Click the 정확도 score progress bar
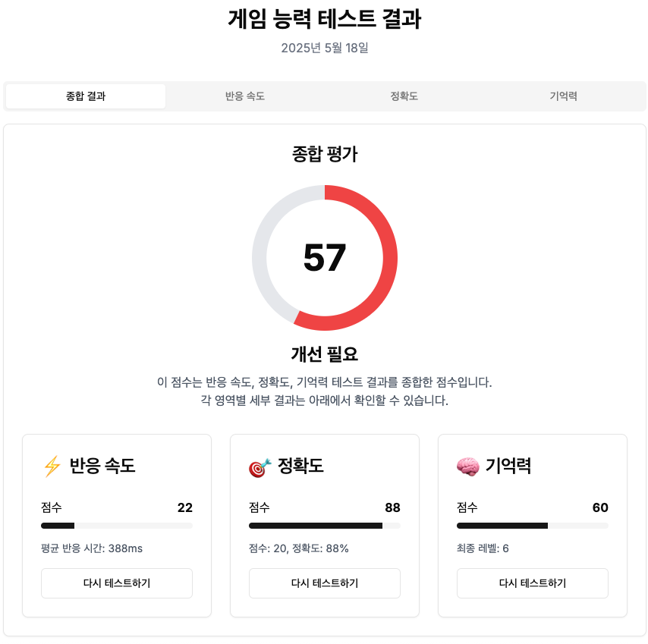648x644 pixels. (325, 526)
